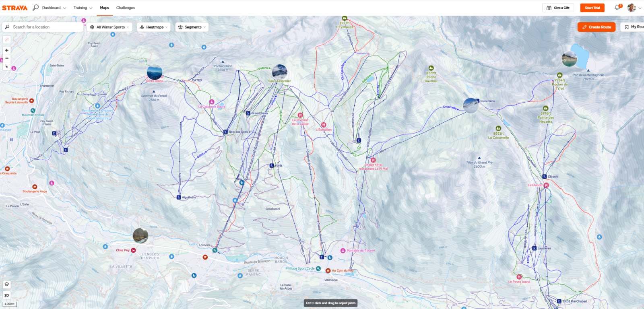
Task: Select Le Bivouac de la Casse marker
Action: [300, 115]
